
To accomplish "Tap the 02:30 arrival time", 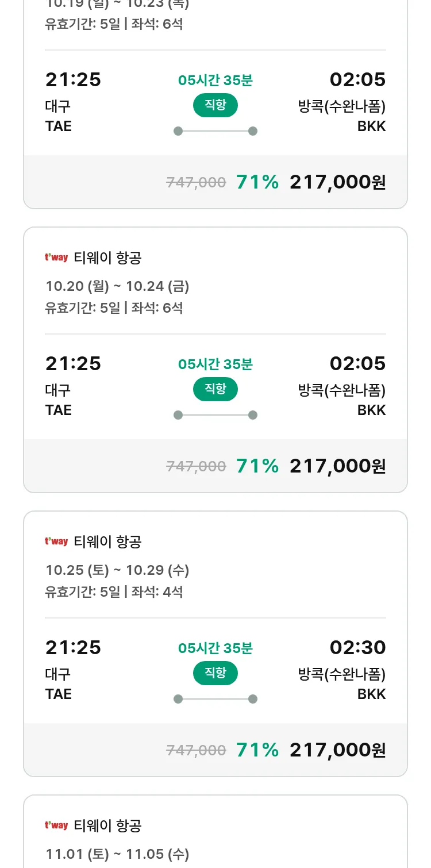I will pyautogui.click(x=357, y=648).
